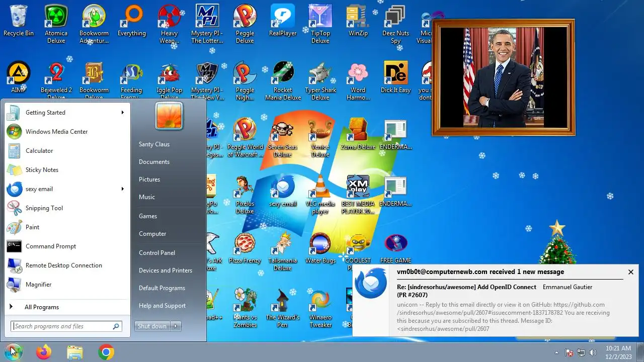The height and width of the screenshot is (362, 644).
Task: Expand sexy email jump list arrow
Action: click(x=122, y=189)
